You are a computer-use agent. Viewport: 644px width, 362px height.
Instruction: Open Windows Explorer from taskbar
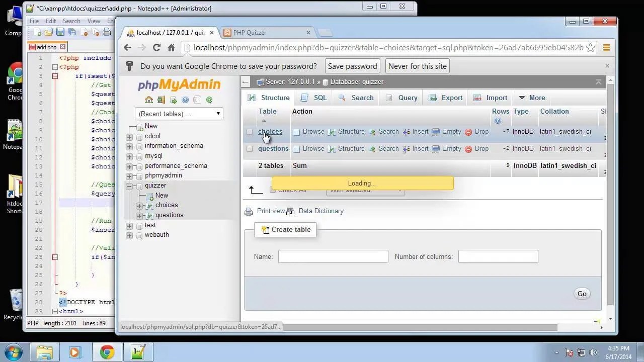[44, 352]
